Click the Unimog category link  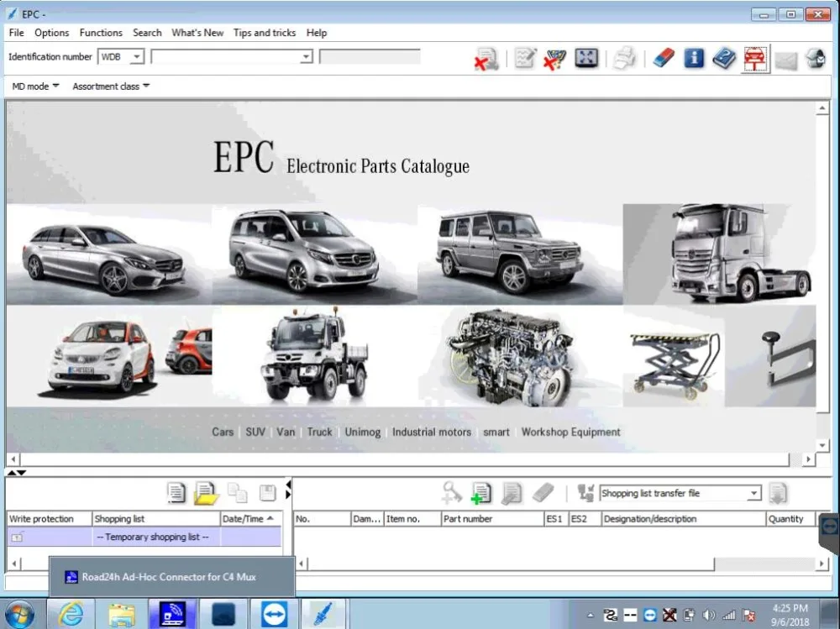tap(363, 432)
